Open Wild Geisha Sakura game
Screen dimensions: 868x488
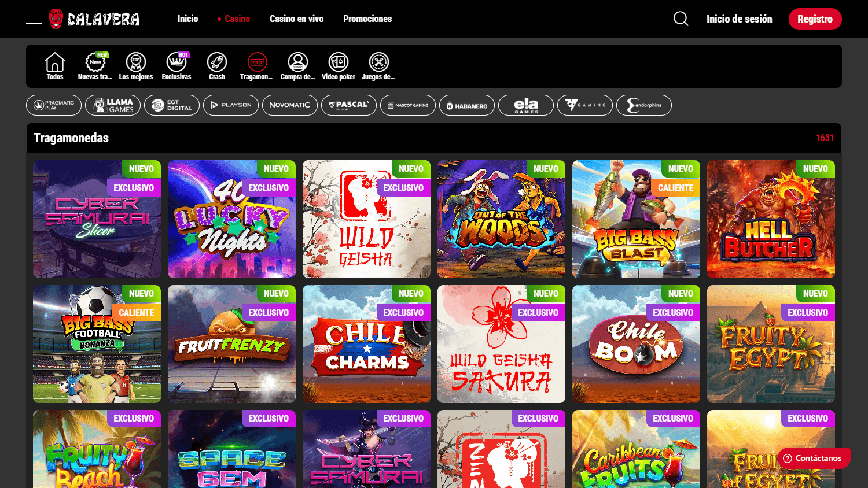501,344
